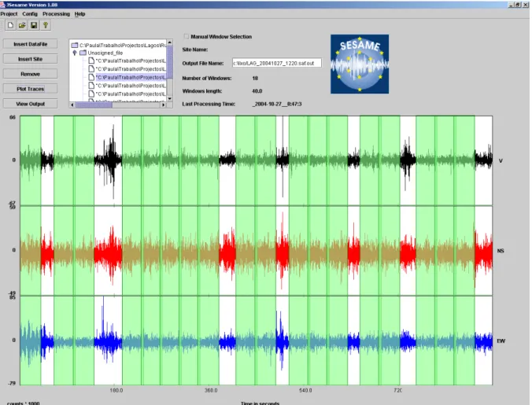Screen dimensions: 532x405
Task: Click the Plot Traces button
Action: click(30, 89)
